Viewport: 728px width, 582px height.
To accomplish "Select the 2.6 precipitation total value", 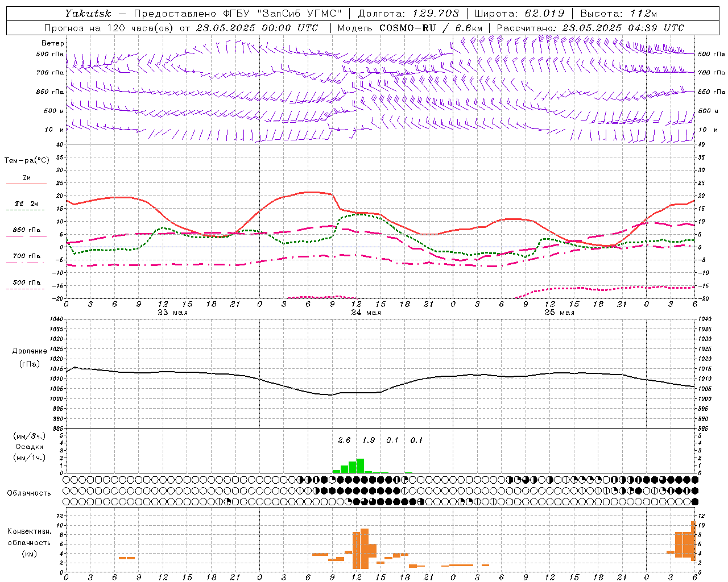I will (344, 440).
